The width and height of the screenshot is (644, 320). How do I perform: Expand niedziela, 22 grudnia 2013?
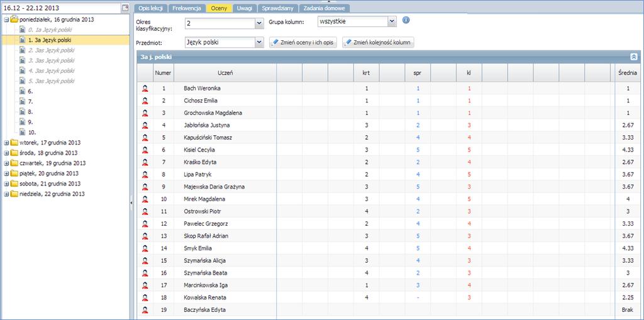6,194
